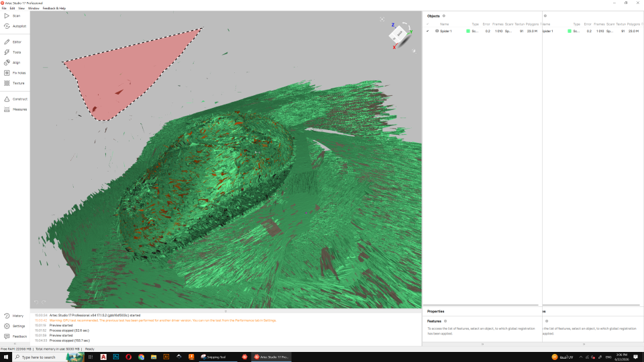Open the Tools panel
The image size is (644, 362).
click(12, 52)
